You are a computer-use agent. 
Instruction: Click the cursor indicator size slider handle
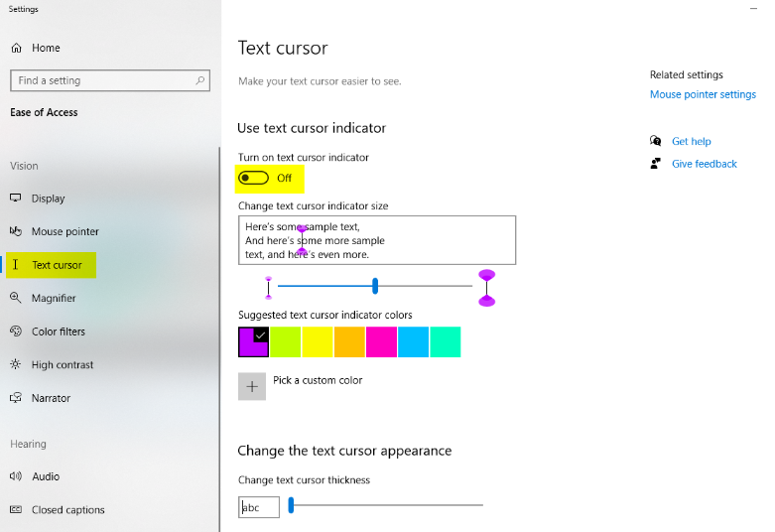pos(375,286)
